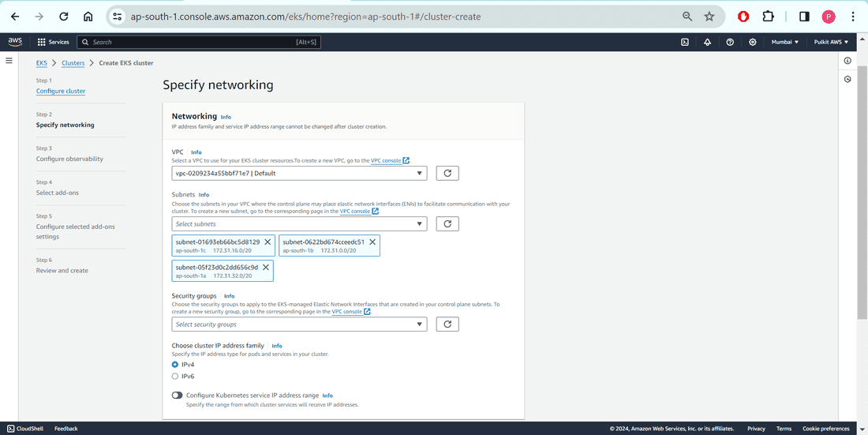Select the IPv6 radio button

(x=175, y=377)
